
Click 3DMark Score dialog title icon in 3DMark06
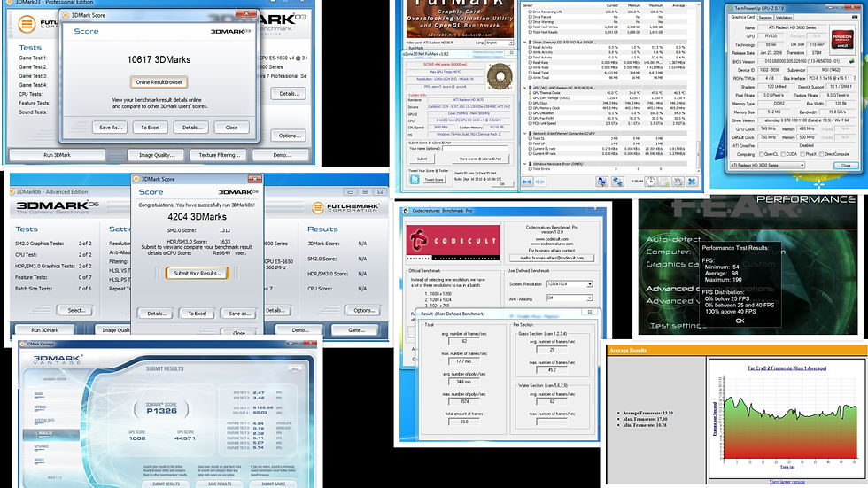136,179
